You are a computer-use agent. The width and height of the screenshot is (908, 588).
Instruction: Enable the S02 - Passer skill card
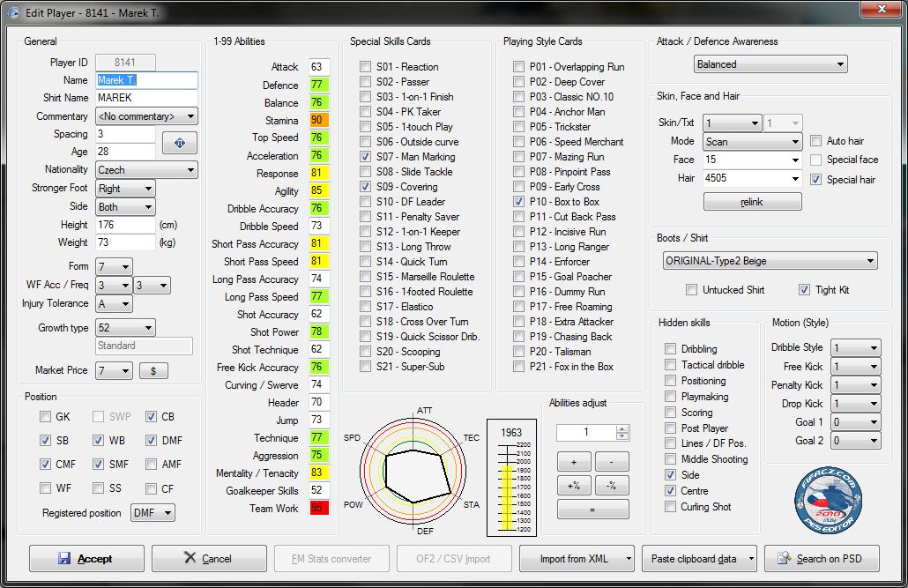tap(365, 82)
